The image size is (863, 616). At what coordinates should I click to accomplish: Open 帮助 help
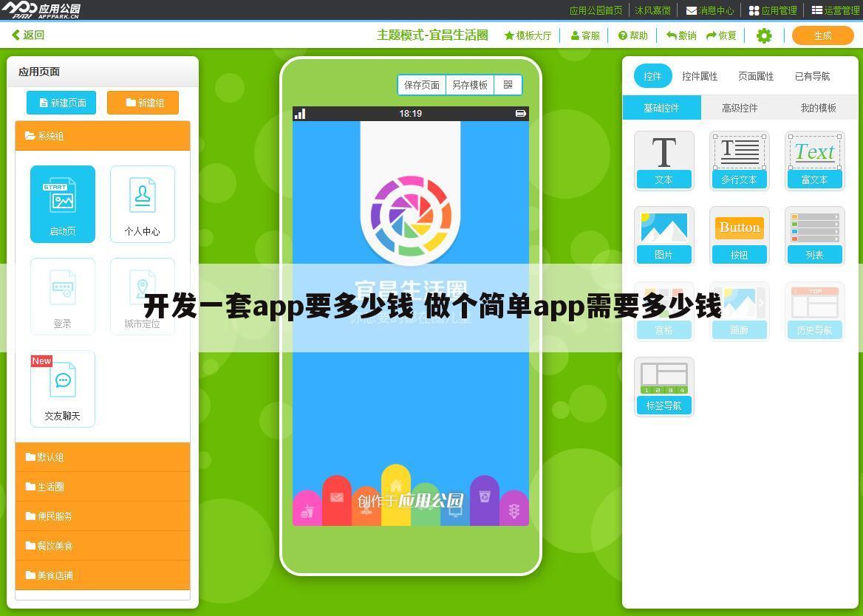pos(633,35)
